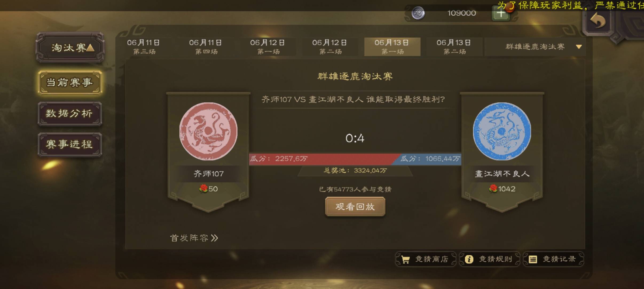Screen dimensions: 644x289
Task: Click the red tiger emblem of 齐师107
Action: [x=208, y=131]
